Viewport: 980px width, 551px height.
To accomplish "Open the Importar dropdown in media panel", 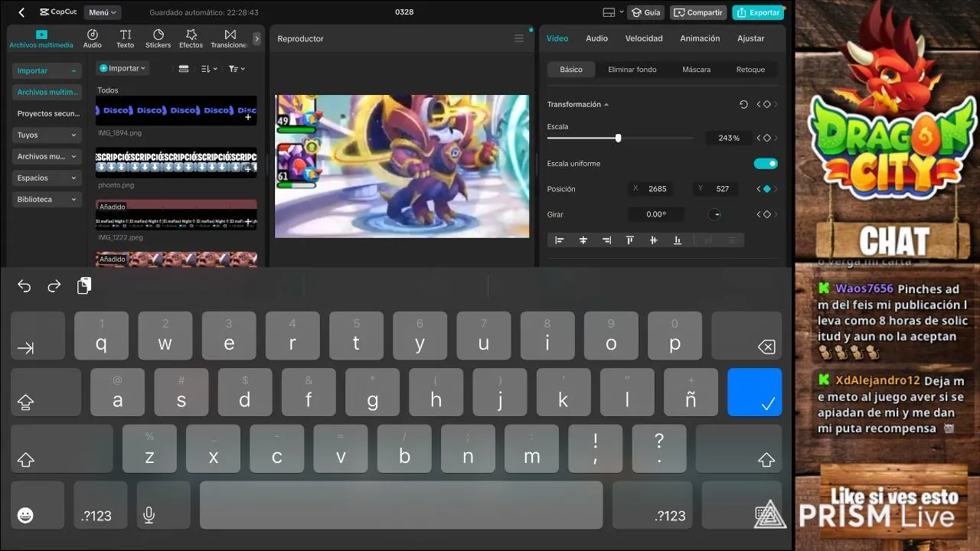I will (122, 68).
